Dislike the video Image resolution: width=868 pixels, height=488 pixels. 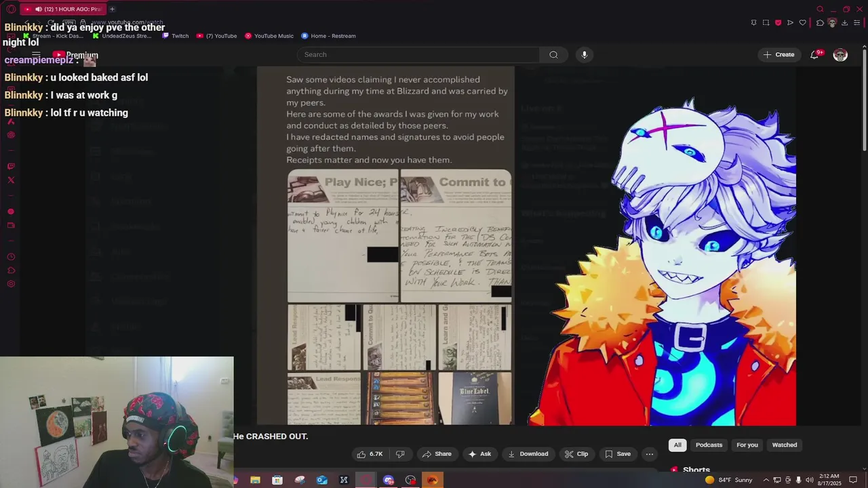[x=400, y=454]
